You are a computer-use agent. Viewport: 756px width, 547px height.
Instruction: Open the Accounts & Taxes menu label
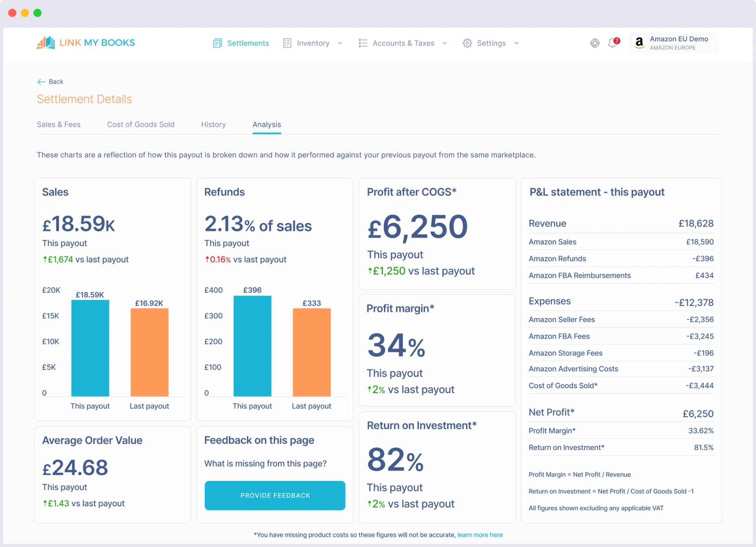(x=403, y=43)
